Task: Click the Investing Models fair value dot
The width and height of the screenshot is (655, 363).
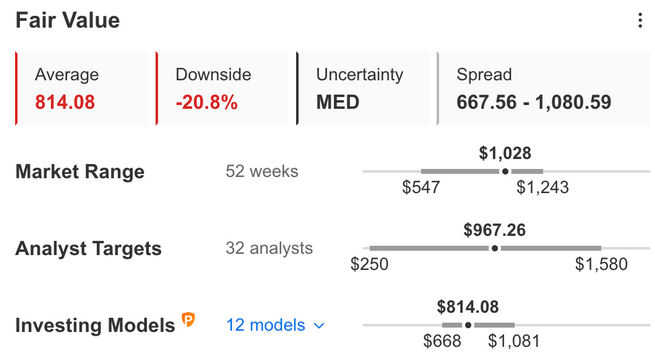Action: pyautogui.click(x=468, y=325)
